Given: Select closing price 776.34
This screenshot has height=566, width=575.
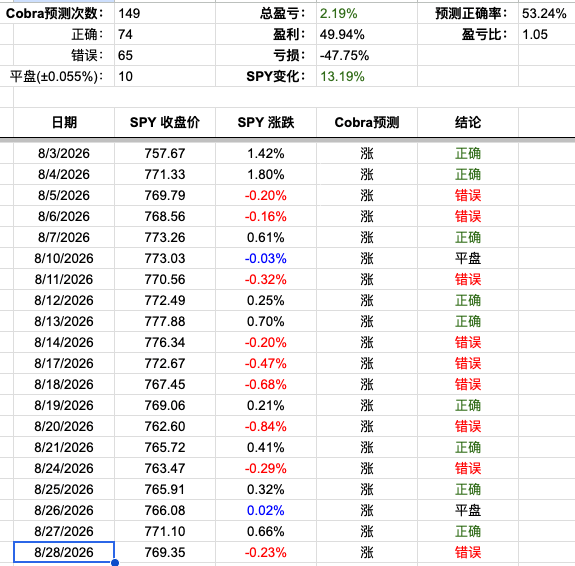Looking at the screenshot, I should pos(165,342).
